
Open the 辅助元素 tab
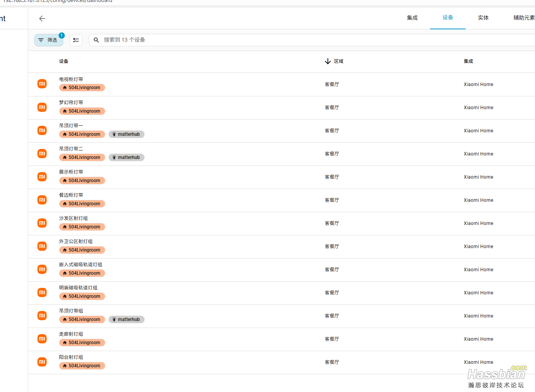[x=523, y=18]
